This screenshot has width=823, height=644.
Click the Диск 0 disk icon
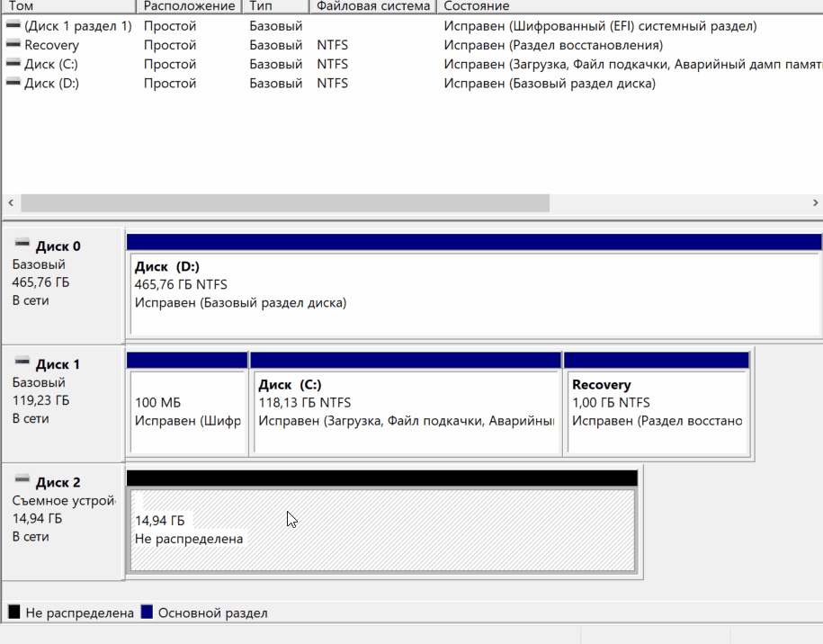(x=22, y=246)
